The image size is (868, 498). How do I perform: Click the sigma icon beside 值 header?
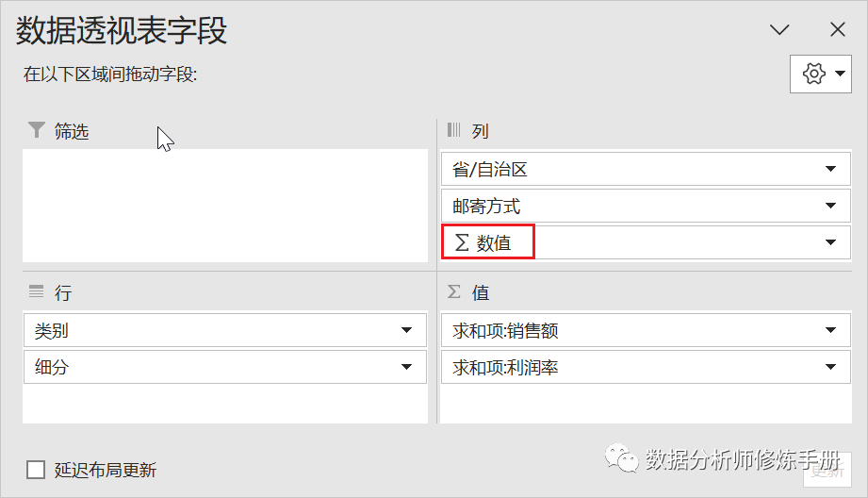(454, 291)
